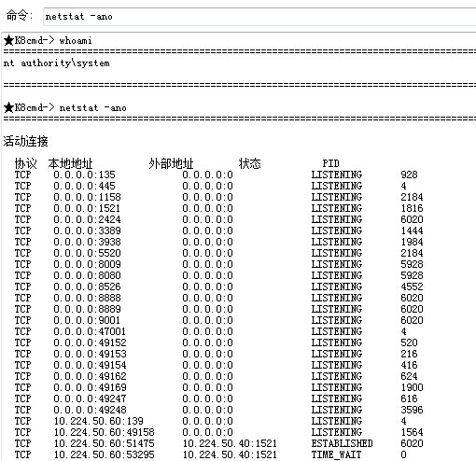Viewport: 476px width, 461px height.
Task: Click the '活动连接' heading
Action: coord(25,141)
